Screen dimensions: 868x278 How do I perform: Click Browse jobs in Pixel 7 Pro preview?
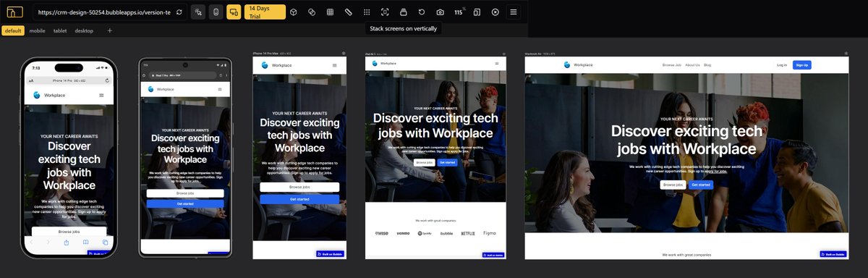pyautogui.click(x=185, y=193)
